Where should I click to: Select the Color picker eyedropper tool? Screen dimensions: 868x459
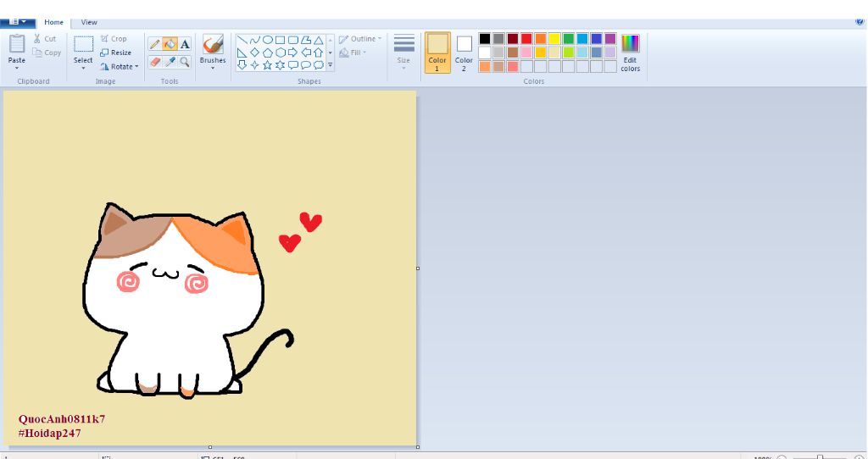click(170, 61)
